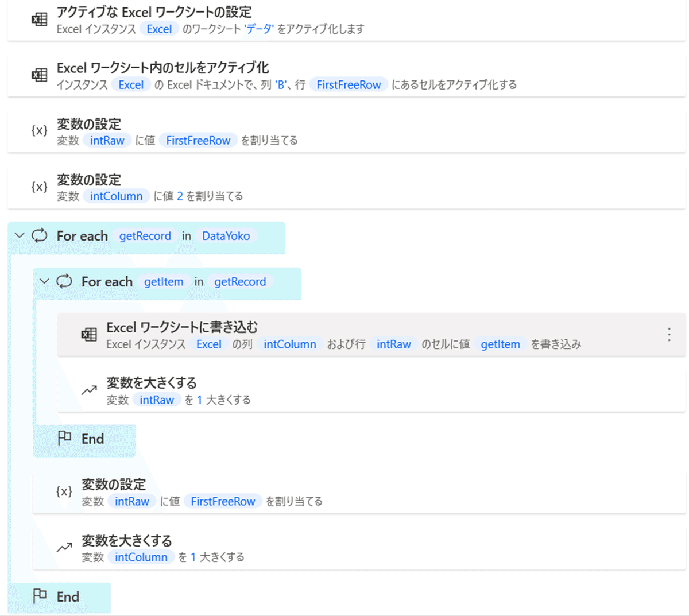
Task: Click {x} icon of intRaw reset inside loop
Action: point(64,491)
